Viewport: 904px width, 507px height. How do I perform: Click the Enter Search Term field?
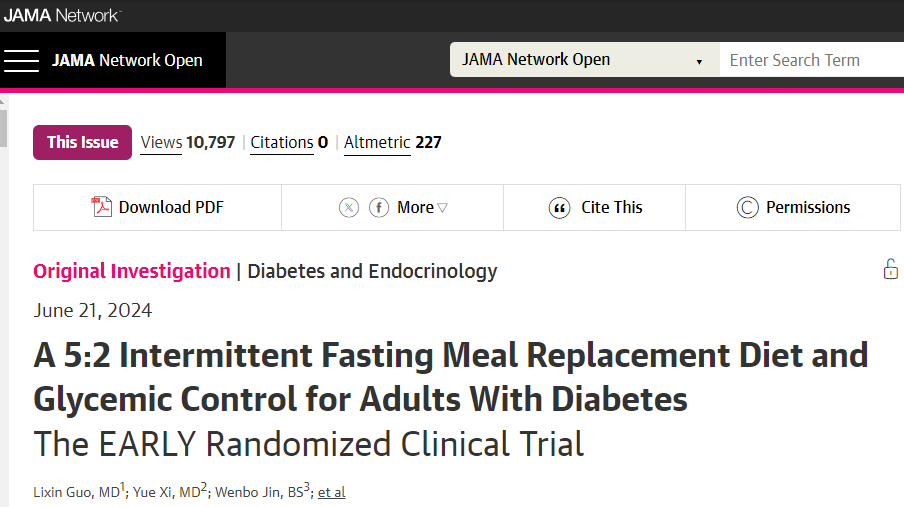pos(812,60)
